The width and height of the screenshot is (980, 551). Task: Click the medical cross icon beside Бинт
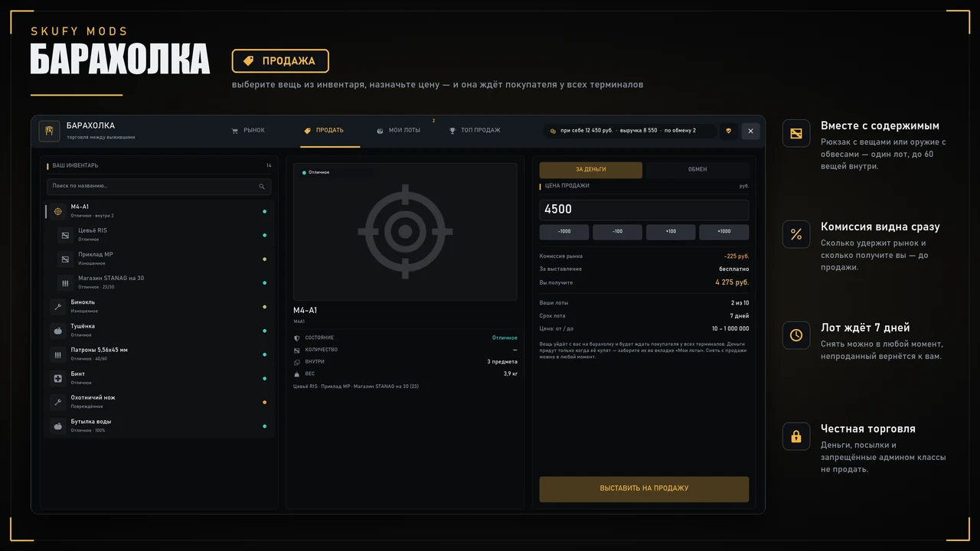[x=57, y=378]
